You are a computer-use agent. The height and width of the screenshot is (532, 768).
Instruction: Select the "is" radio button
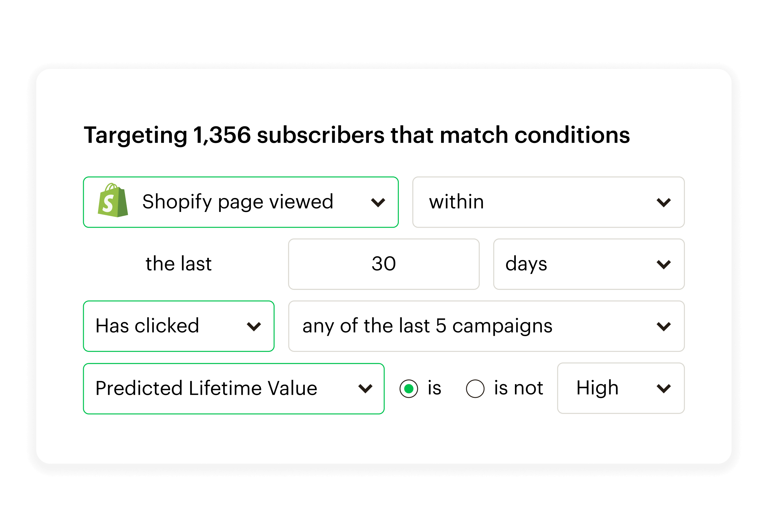pos(409,388)
